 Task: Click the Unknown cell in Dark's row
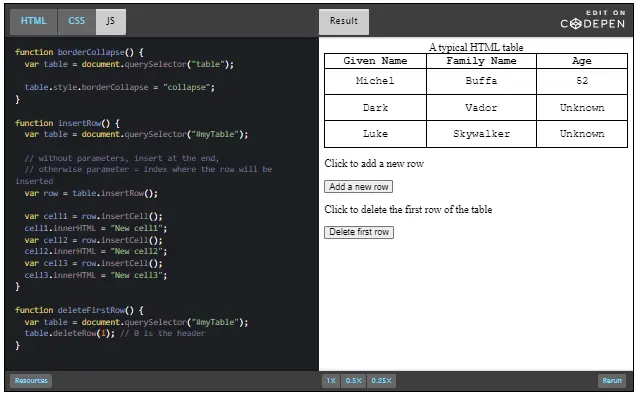click(x=582, y=108)
